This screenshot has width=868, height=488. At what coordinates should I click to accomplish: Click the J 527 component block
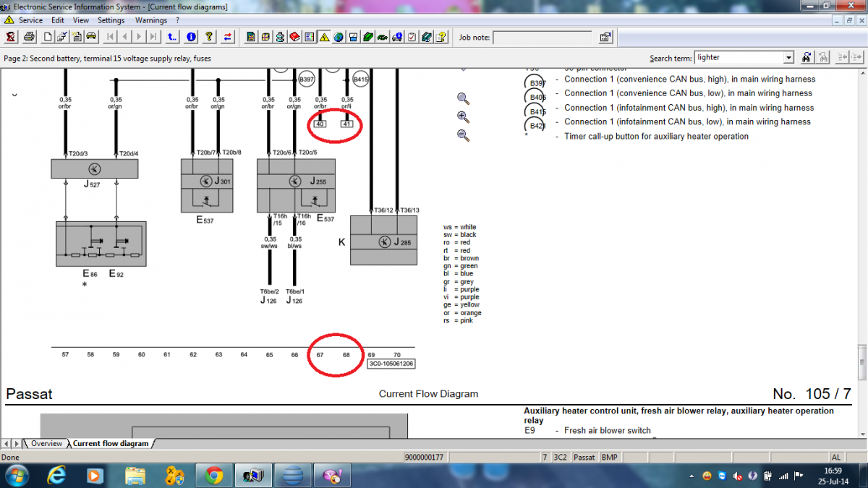click(x=94, y=168)
